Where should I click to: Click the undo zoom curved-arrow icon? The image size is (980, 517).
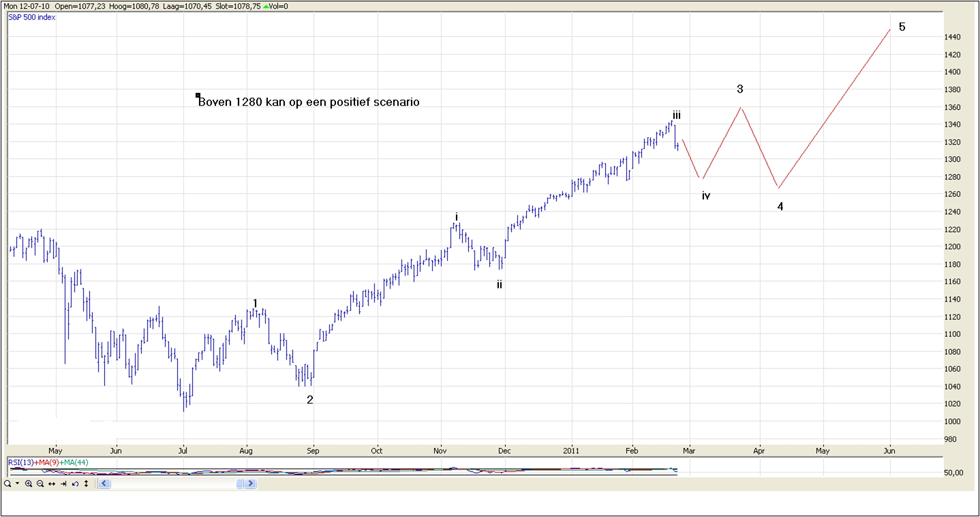[x=75, y=484]
